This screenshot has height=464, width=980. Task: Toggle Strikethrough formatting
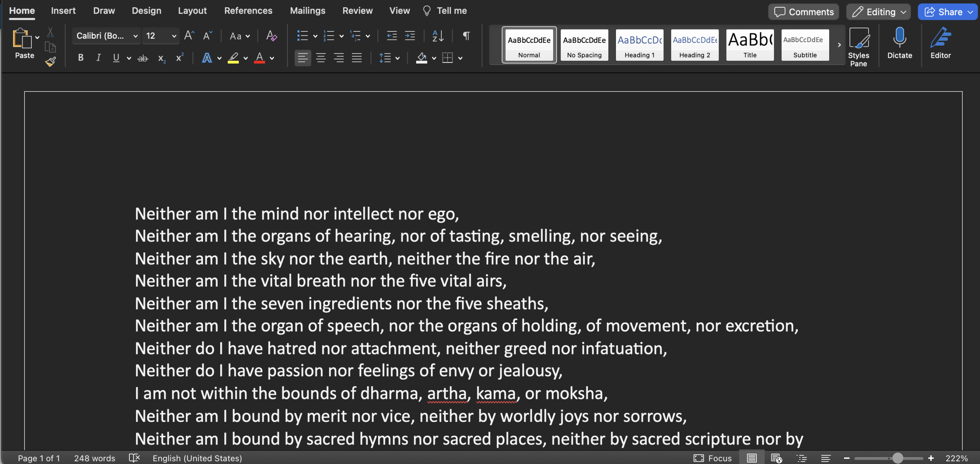pos(143,58)
